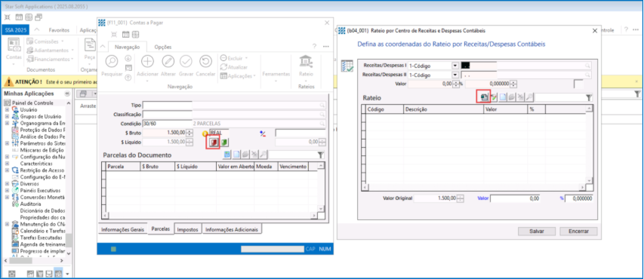
Task: Click the down arrow icon next to Pesquisar
Action: point(128,59)
